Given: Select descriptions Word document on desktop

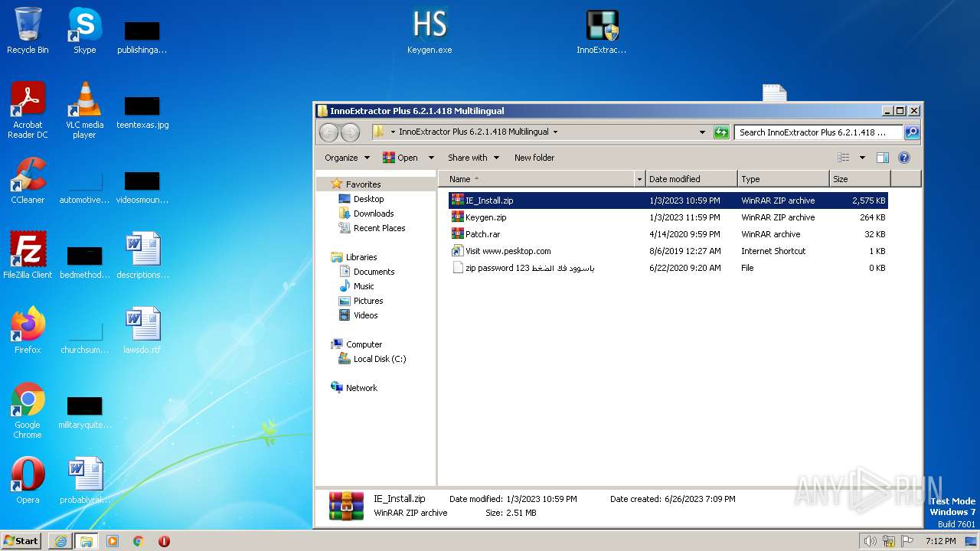Looking at the screenshot, I should 142,256.
